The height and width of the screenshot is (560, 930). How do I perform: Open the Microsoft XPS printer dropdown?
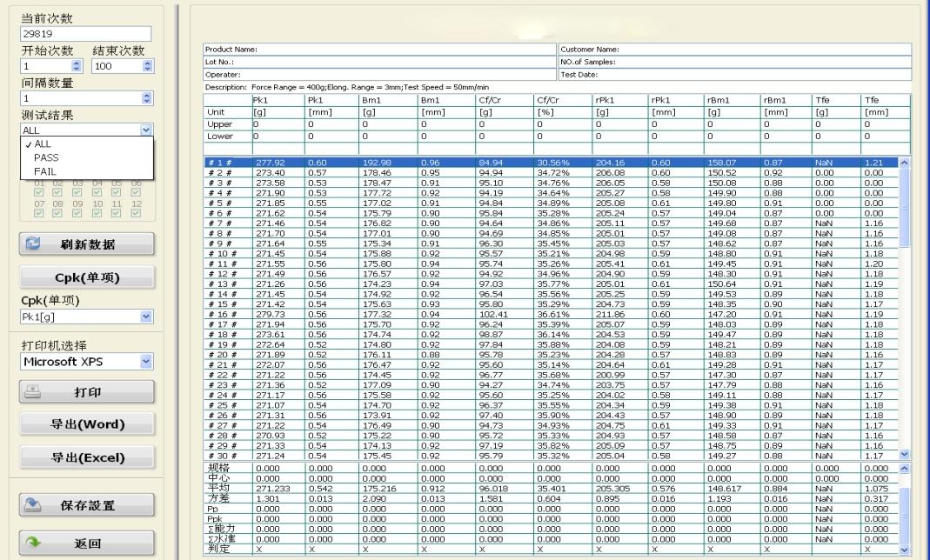tap(146, 362)
